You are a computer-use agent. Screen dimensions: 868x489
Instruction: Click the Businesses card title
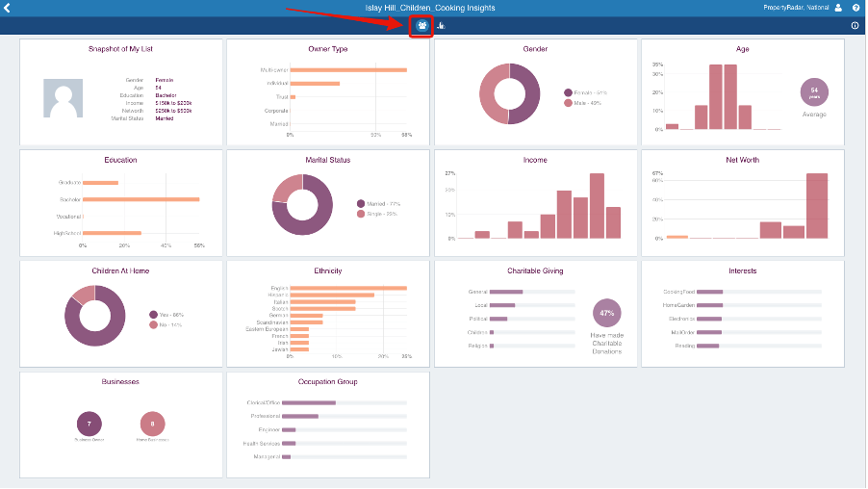click(120, 381)
